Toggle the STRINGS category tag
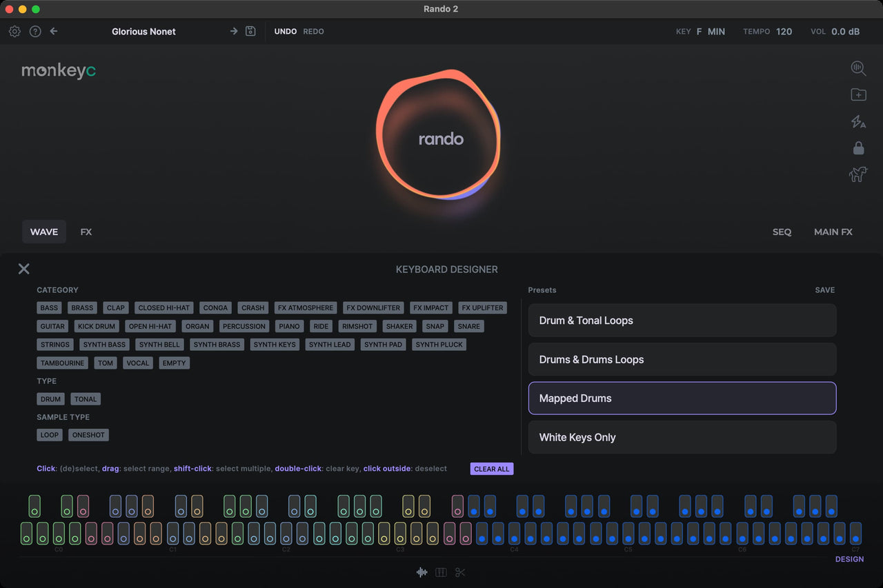Viewport: 883px width, 588px height. 55,345
